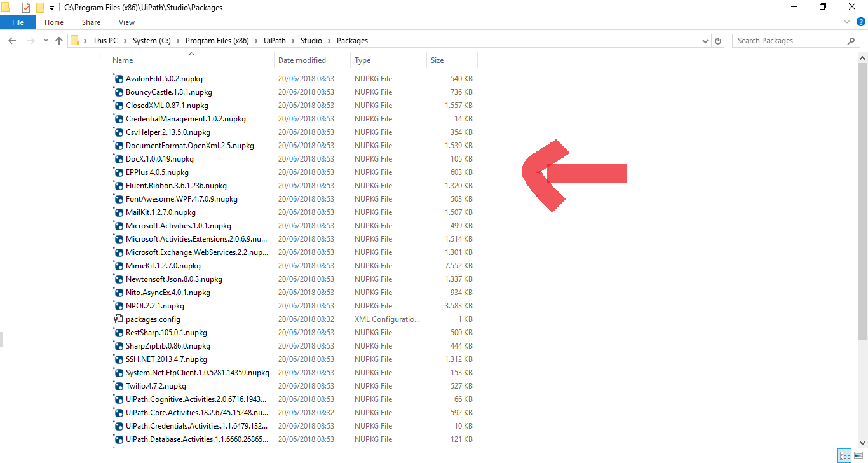Click the Properties icon in the title bar
Viewport: 868px width, 463px height.
pos(26,8)
